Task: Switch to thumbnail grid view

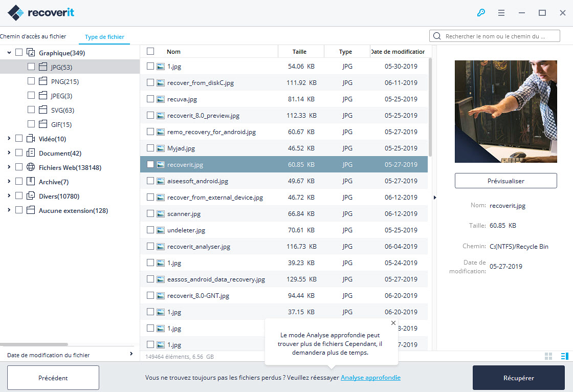Action: 548,356
